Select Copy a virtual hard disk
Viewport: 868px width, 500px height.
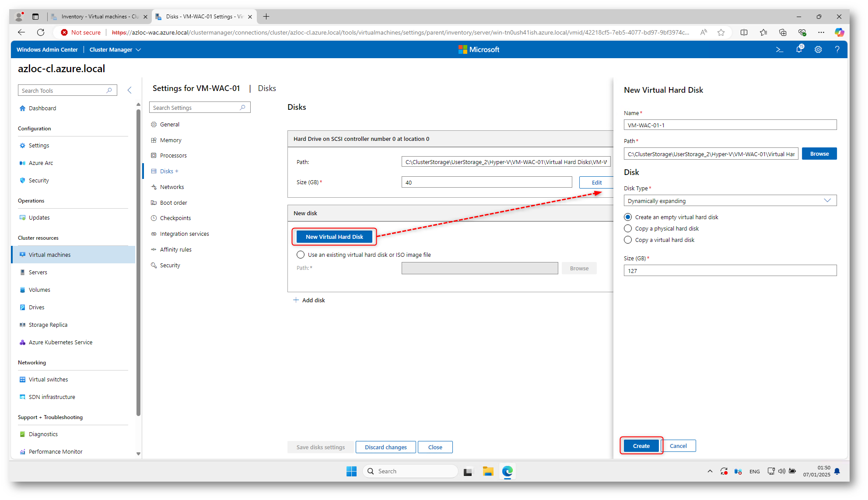(628, 240)
